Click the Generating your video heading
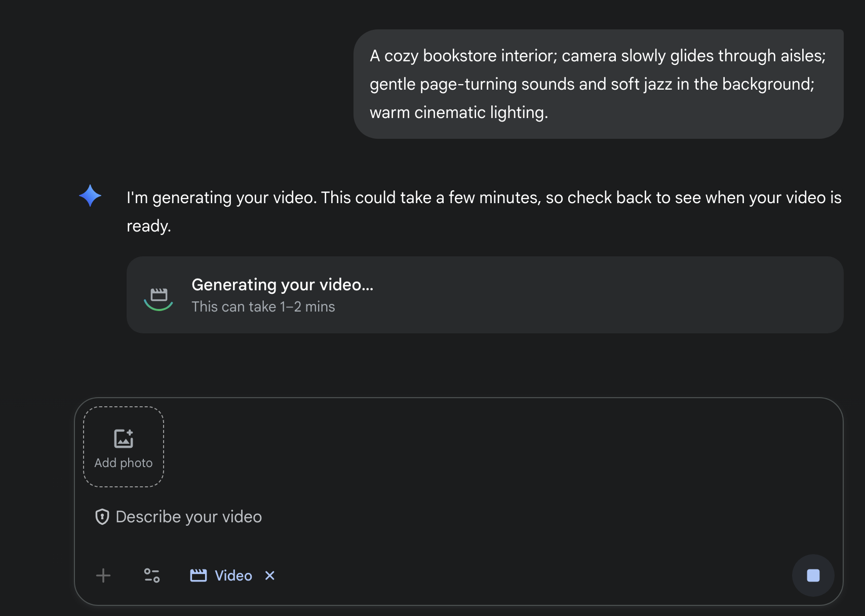Screen dimensions: 865x616 tap(282, 285)
